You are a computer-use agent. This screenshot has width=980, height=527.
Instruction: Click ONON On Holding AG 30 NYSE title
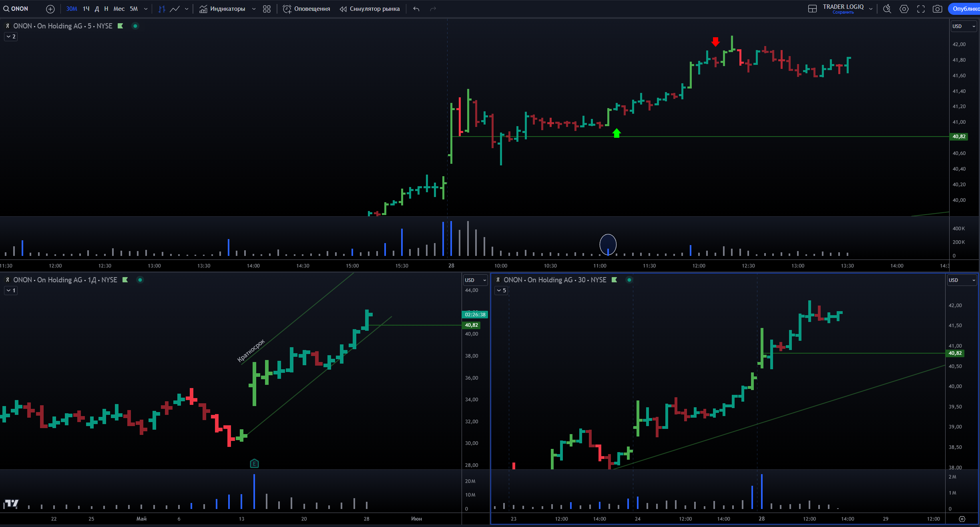coord(555,280)
